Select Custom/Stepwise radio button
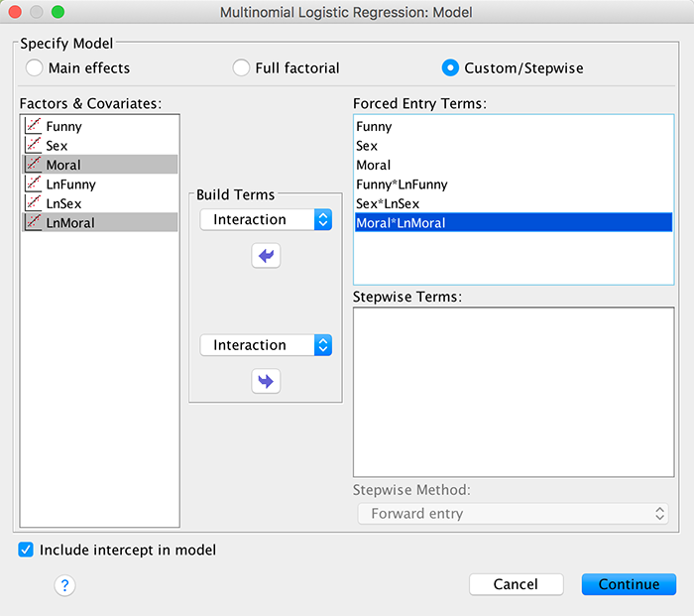Image resolution: width=694 pixels, height=616 pixels. [x=451, y=68]
